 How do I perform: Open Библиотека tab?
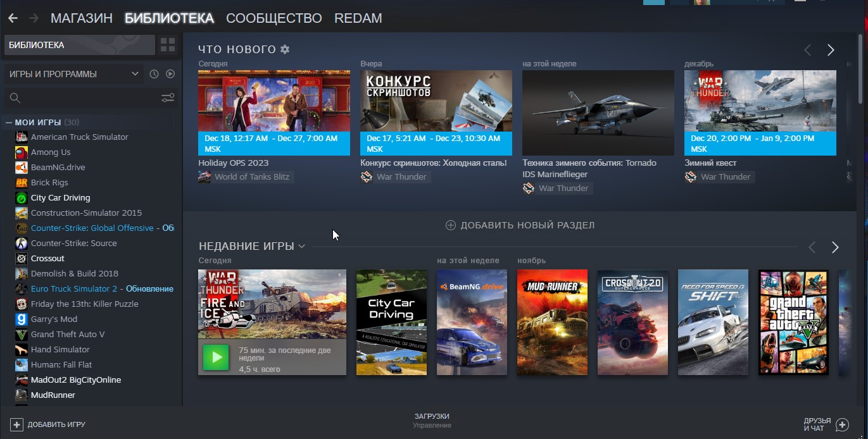(169, 18)
